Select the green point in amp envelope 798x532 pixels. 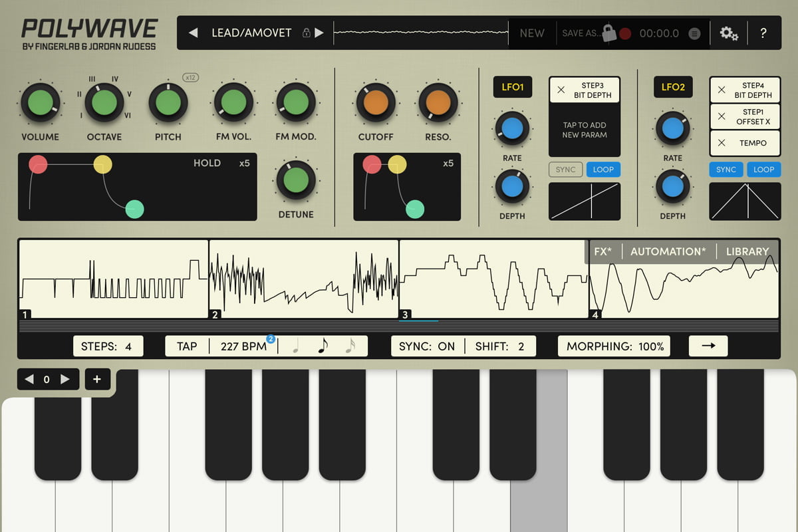[x=134, y=209]
